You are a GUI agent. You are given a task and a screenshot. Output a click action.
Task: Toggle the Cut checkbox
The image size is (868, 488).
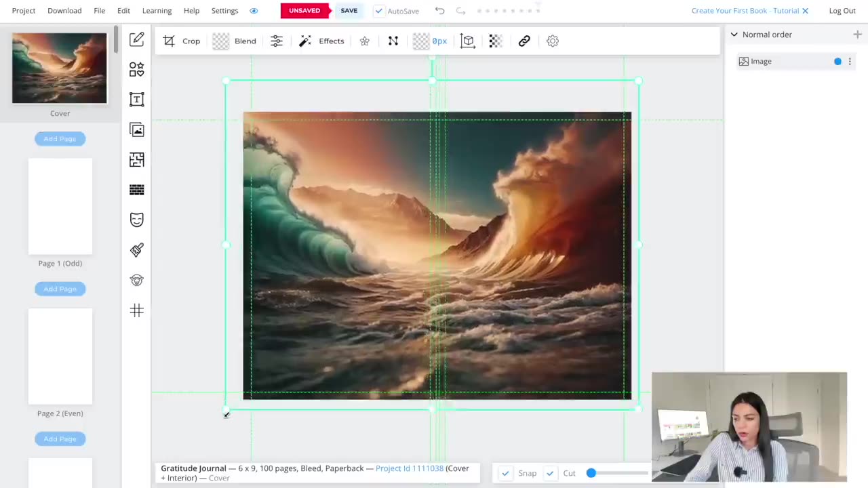pos(550,473)
